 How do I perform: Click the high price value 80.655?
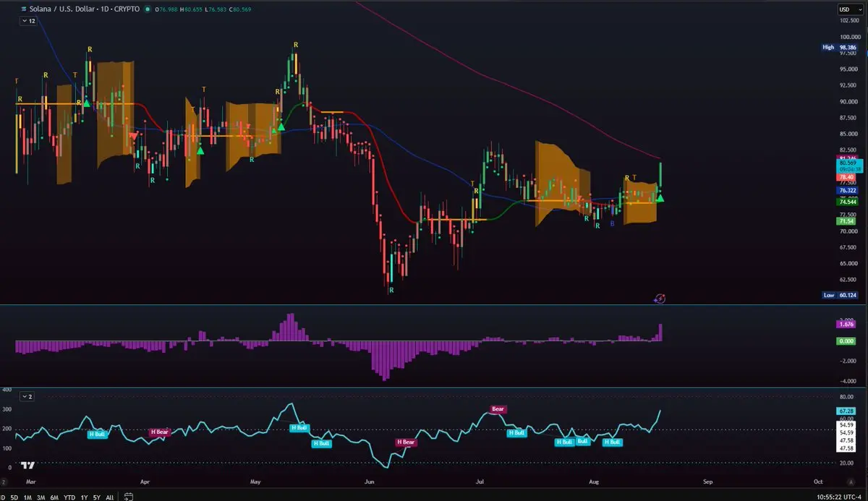[192, 9]
